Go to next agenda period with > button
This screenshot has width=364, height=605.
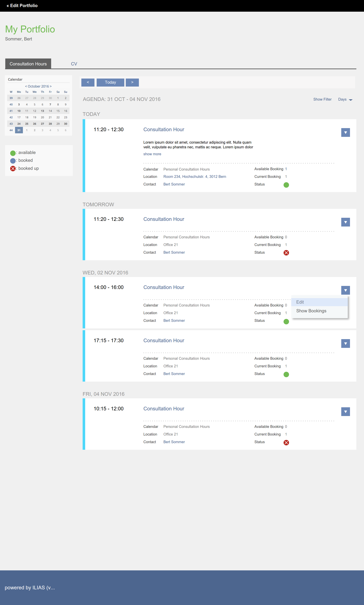(132, 83)
